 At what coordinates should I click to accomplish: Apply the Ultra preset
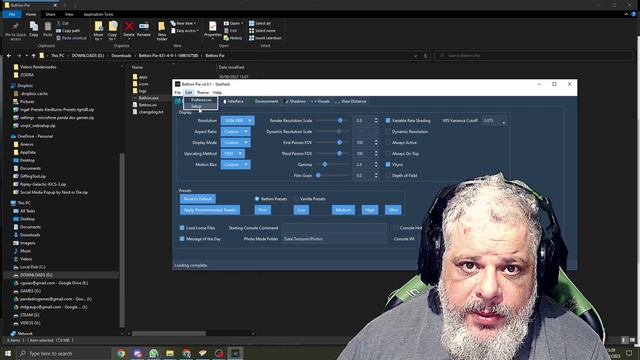[x=393, y=210]
